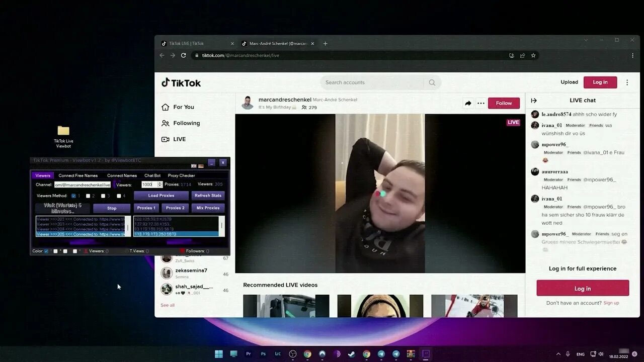
Task: Share the live stream with the arrow icon
Action: pos(468,103)
